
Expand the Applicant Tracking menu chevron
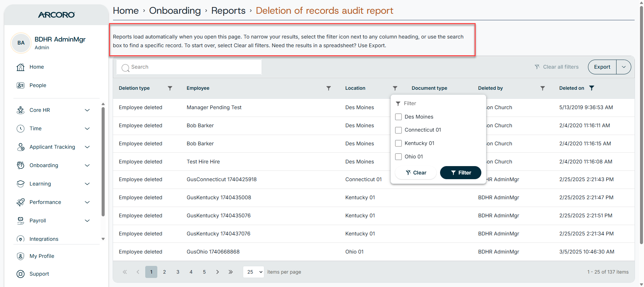[x=87, y=147]
